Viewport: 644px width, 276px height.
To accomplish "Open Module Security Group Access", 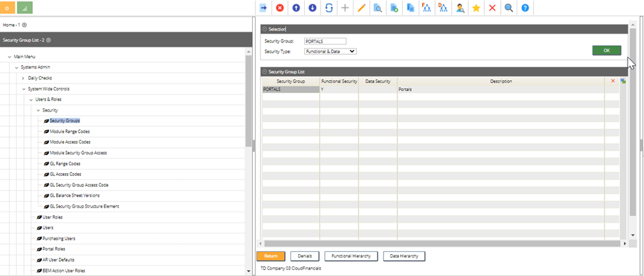I will [78, 153].
